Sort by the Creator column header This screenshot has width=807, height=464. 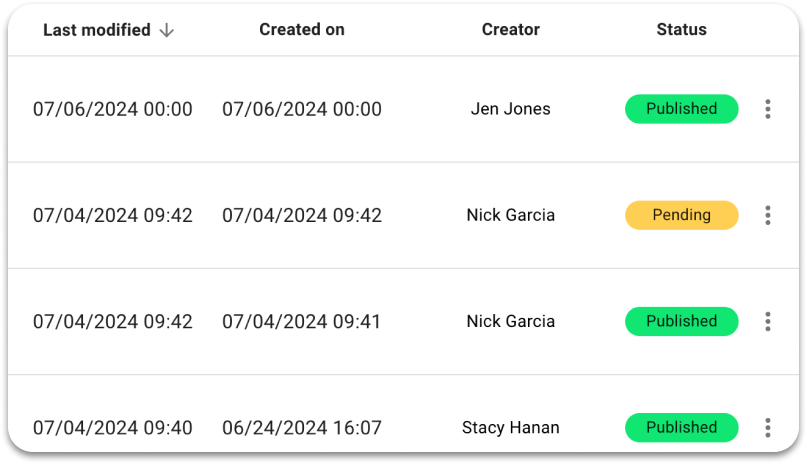(511, 30)
